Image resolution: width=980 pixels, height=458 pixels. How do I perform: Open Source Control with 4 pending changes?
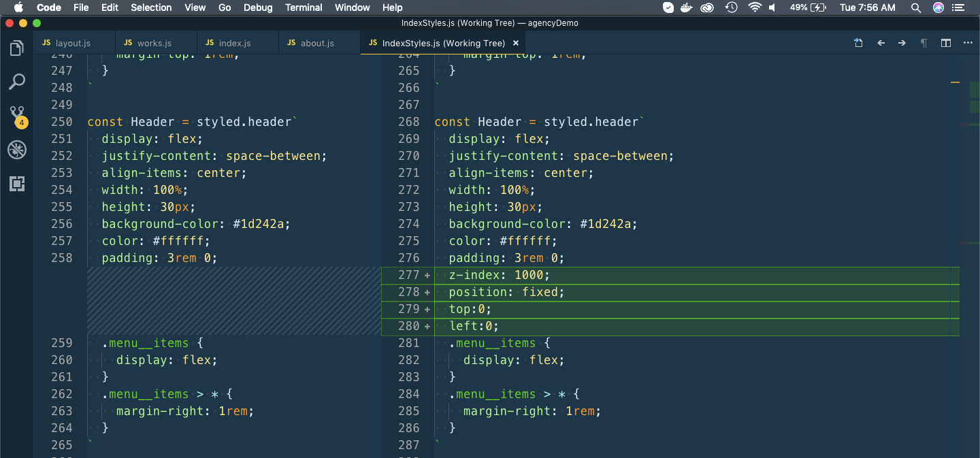click(x=16, y=115)
